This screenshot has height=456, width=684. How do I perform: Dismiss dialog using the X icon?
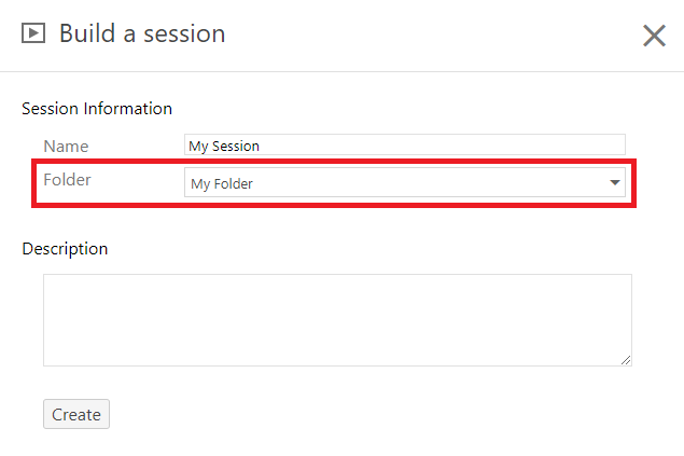(654, 35)
